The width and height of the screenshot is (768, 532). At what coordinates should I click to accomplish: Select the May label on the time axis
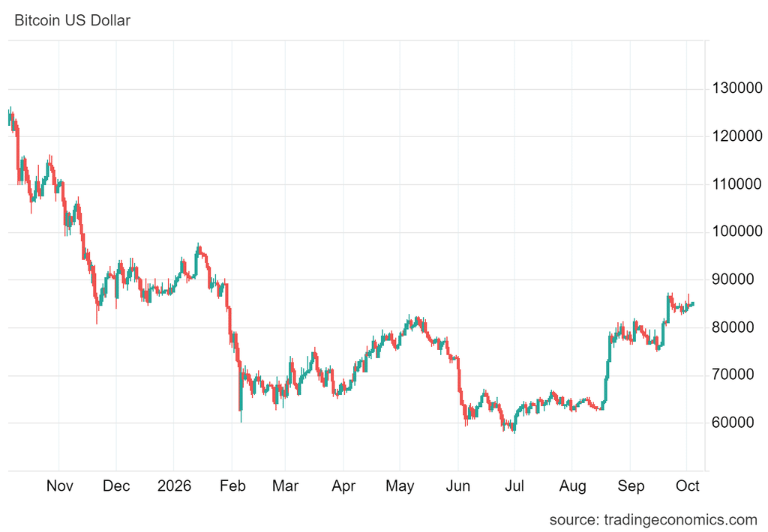click(x=400, y=486)
